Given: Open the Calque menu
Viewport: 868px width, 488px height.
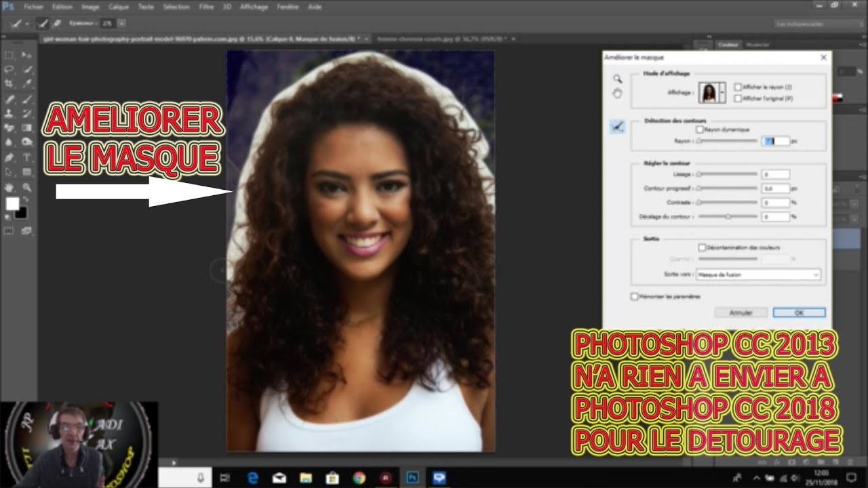Looking at the screenshot, I should click(119, 6).
